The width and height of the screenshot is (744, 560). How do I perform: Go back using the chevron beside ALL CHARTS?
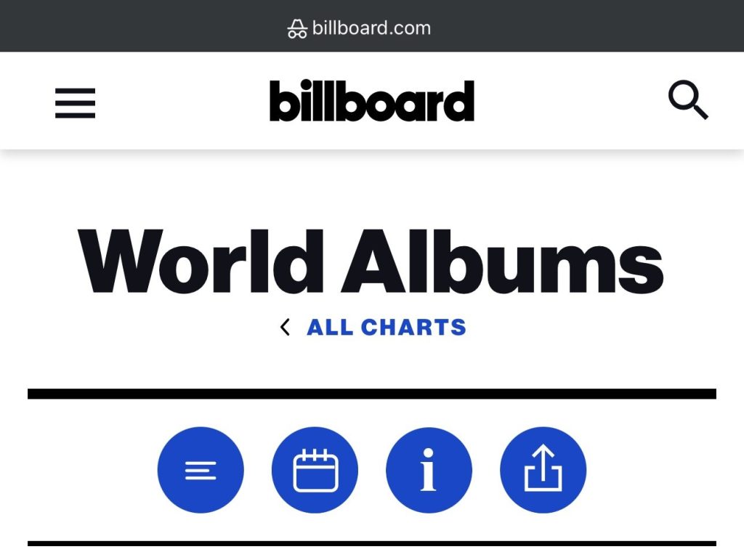285,327
